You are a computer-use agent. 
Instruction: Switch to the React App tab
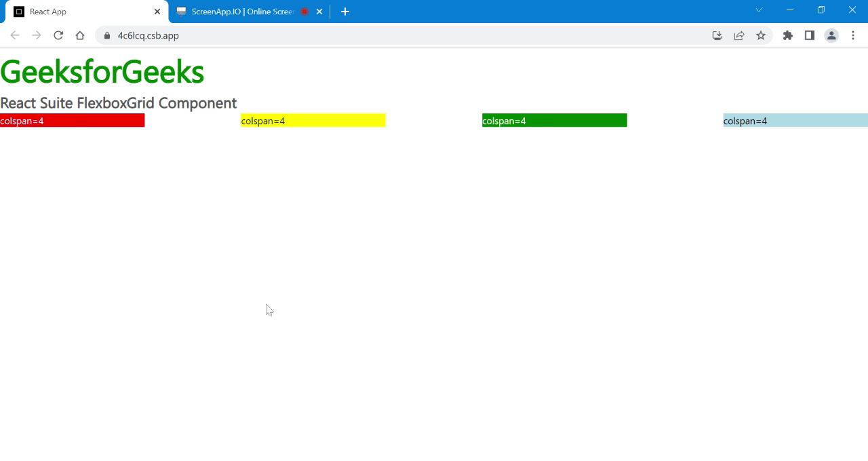click(x=86, y=12)
